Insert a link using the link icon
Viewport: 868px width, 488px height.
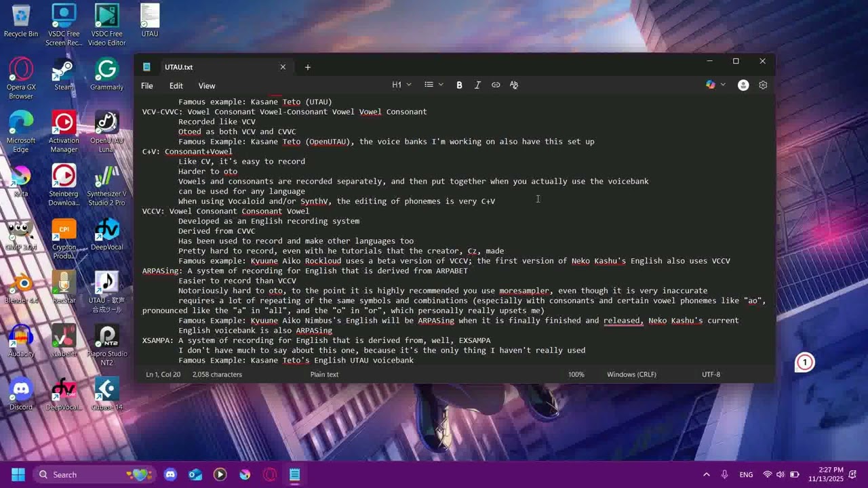point(496,85)
